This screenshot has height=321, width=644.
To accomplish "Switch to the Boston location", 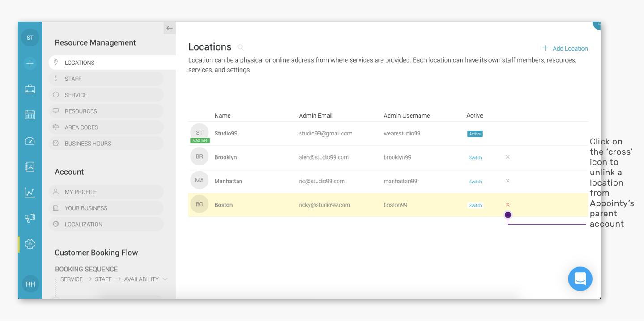I will (475, 205).
